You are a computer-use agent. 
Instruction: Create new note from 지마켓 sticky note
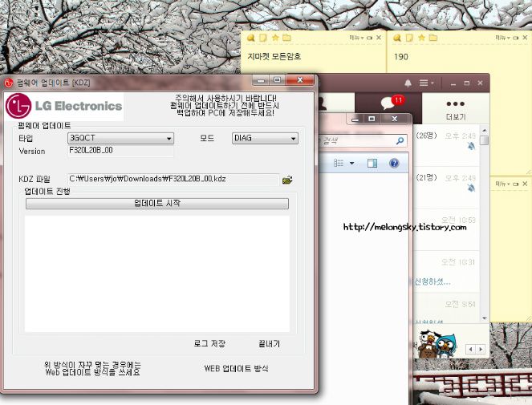click(x=263, y=38)
